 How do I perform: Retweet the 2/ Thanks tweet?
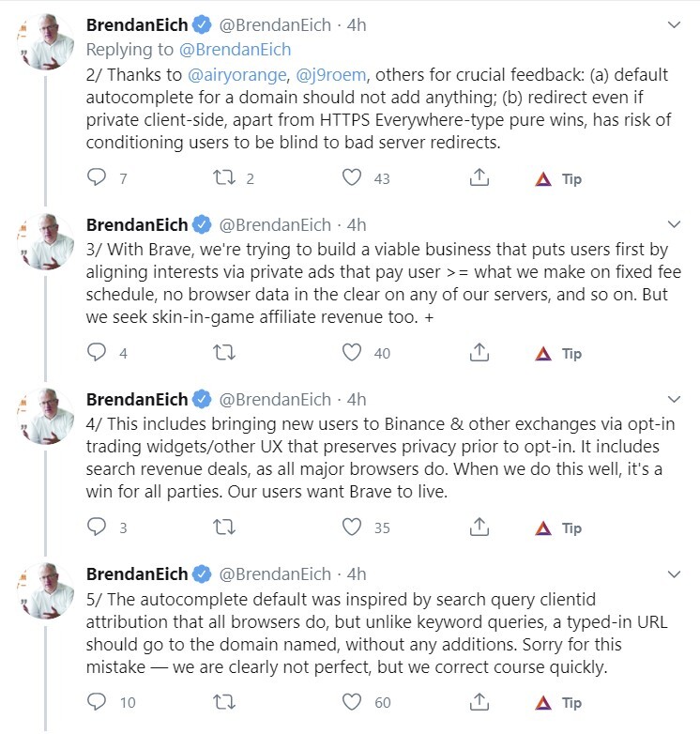pyautogui.click(x=224, y=178)
